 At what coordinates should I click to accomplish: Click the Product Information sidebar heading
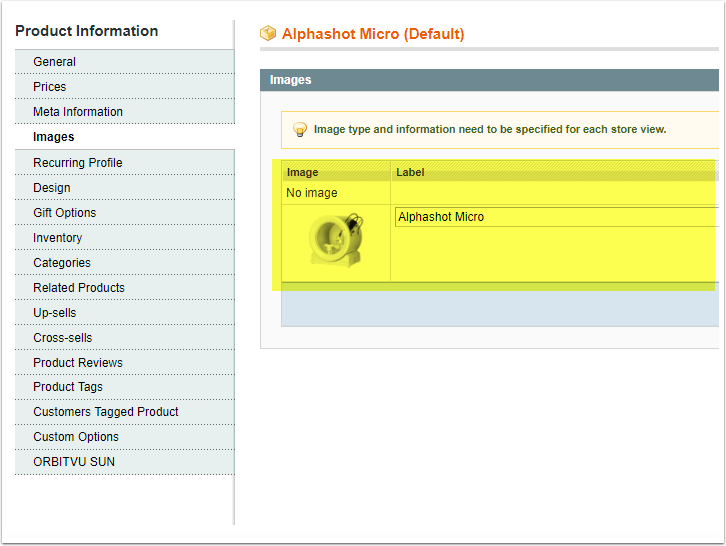(87, 31)
